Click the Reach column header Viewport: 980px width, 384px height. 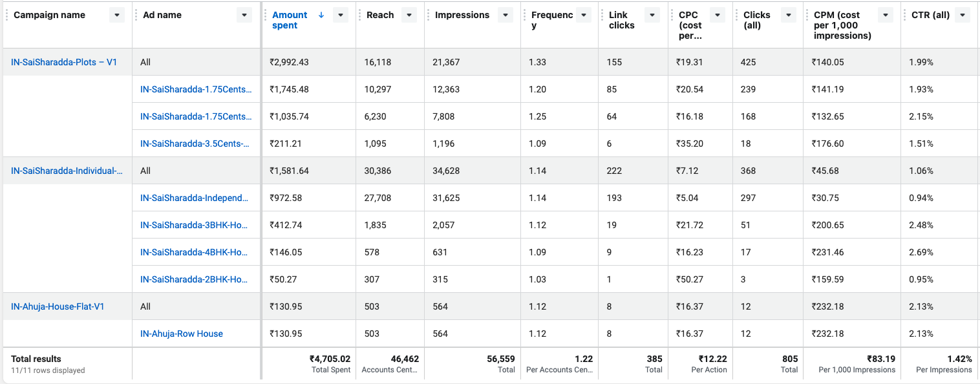pos(380,15)
